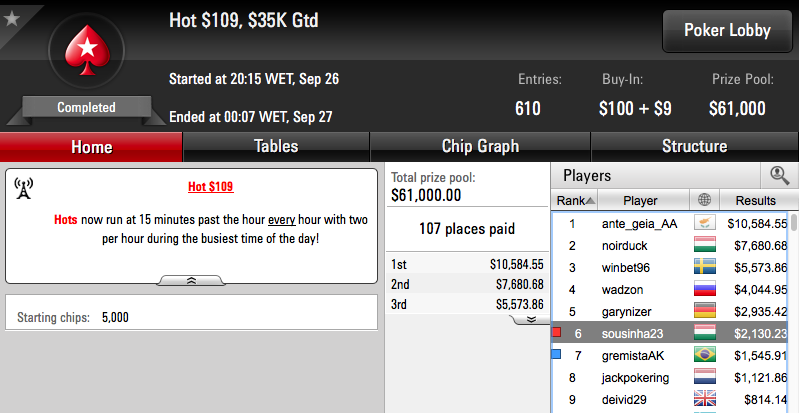
Task: Follow the Hot $109 red link
Action: pyautogui.click(x=210, y=187)
